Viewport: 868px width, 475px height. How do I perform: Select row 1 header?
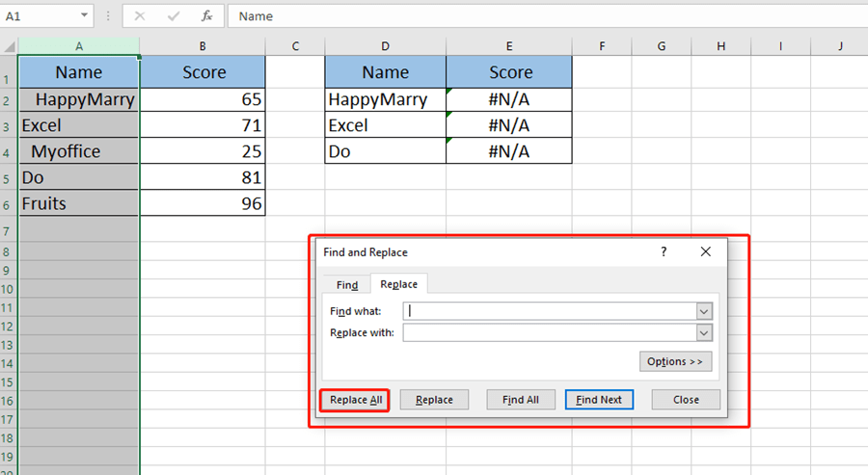[x=9, y=72]
